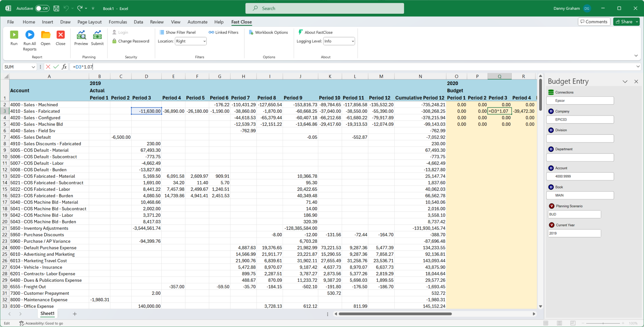Open a FastClose report
The width and height of the screenshot is (644, 327).
tap(45, 38)
